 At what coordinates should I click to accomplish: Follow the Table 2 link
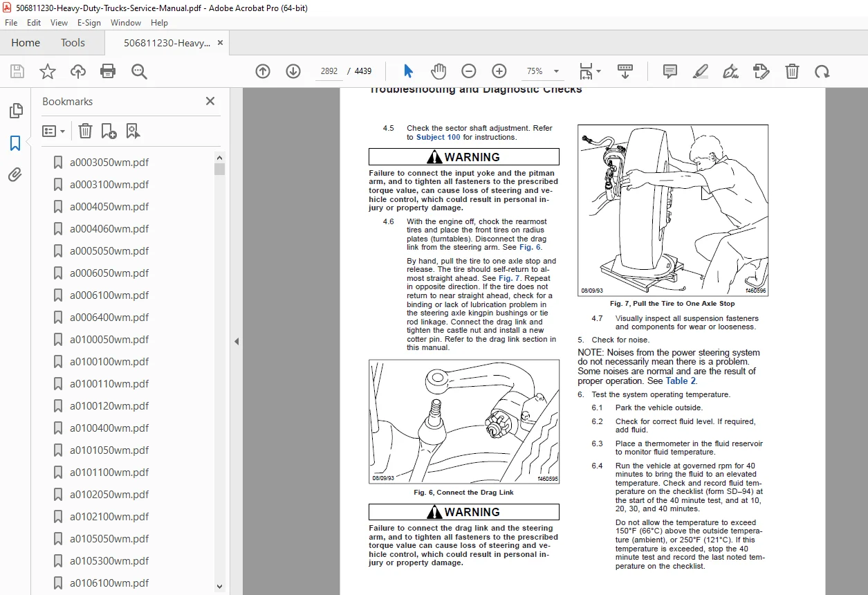tap(681, 381)
